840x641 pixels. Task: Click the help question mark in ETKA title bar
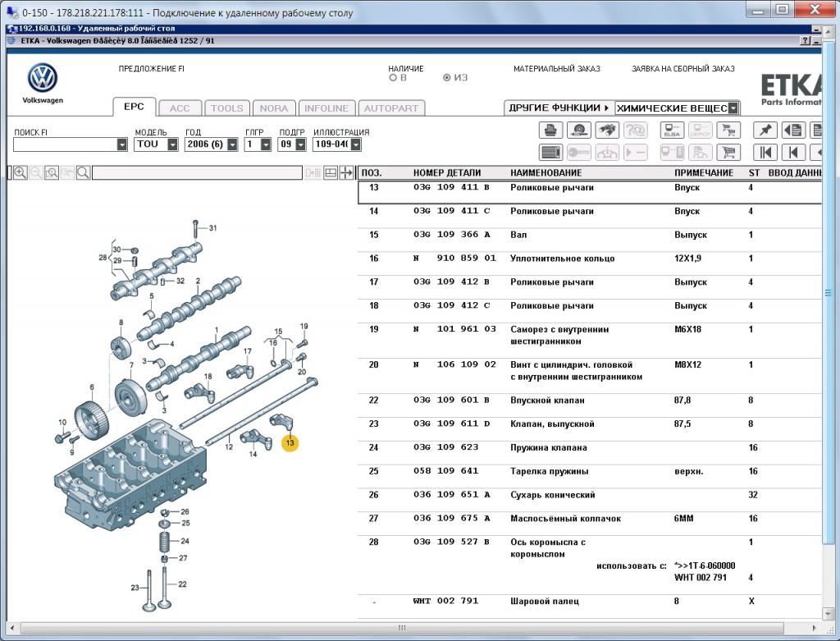tap(806, 41)
